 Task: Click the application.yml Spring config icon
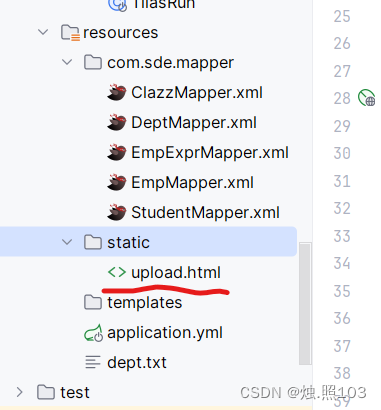pyautogui.click(x=93, y=333)
